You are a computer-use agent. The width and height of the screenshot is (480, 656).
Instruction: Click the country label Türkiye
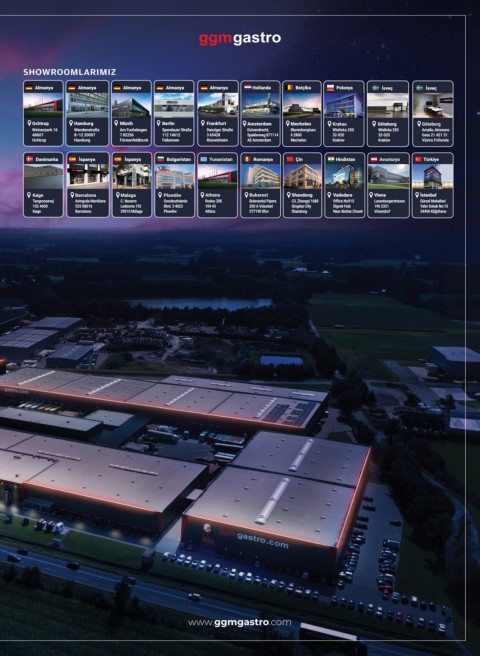coord(431,159)
